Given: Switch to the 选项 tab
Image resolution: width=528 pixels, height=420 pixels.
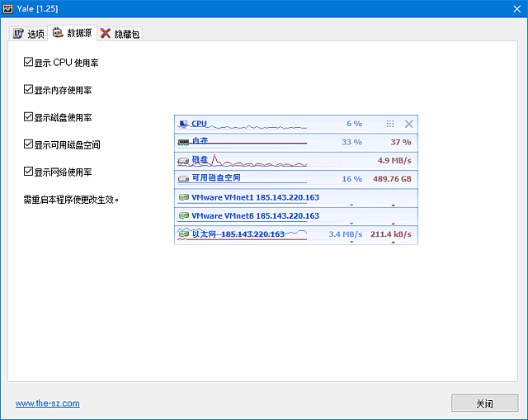Looking at the screenshot, I should pyautogui.click(x=28, y=34).
